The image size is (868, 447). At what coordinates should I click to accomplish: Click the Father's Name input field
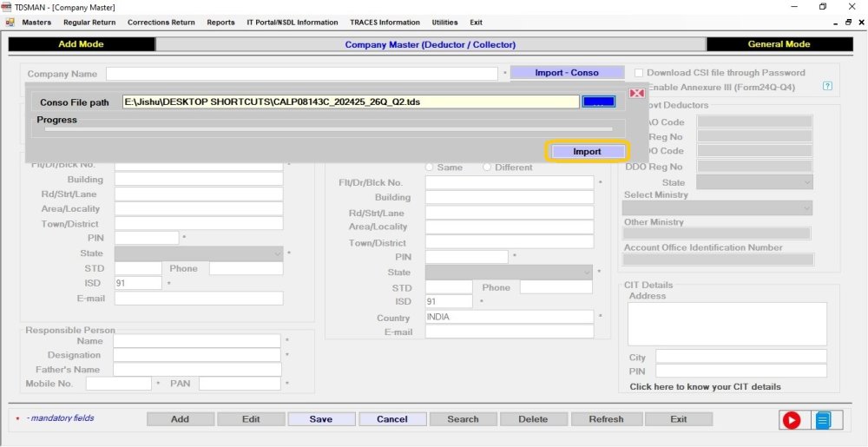[x=198, y=370]
